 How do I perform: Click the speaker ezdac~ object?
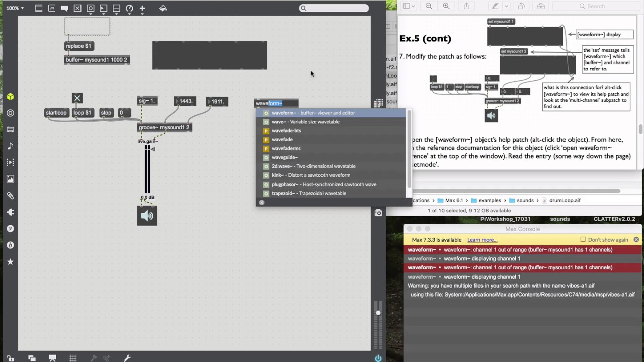pos(147,216)
